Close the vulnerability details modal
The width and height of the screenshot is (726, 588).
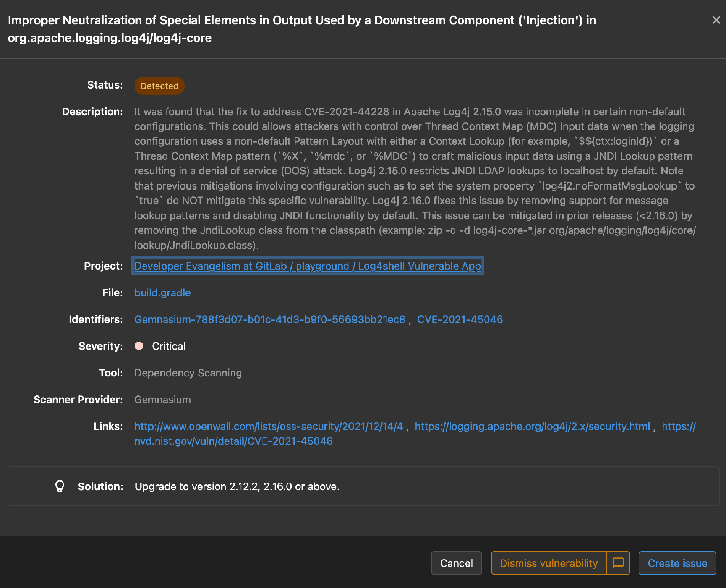pos(716,21)
